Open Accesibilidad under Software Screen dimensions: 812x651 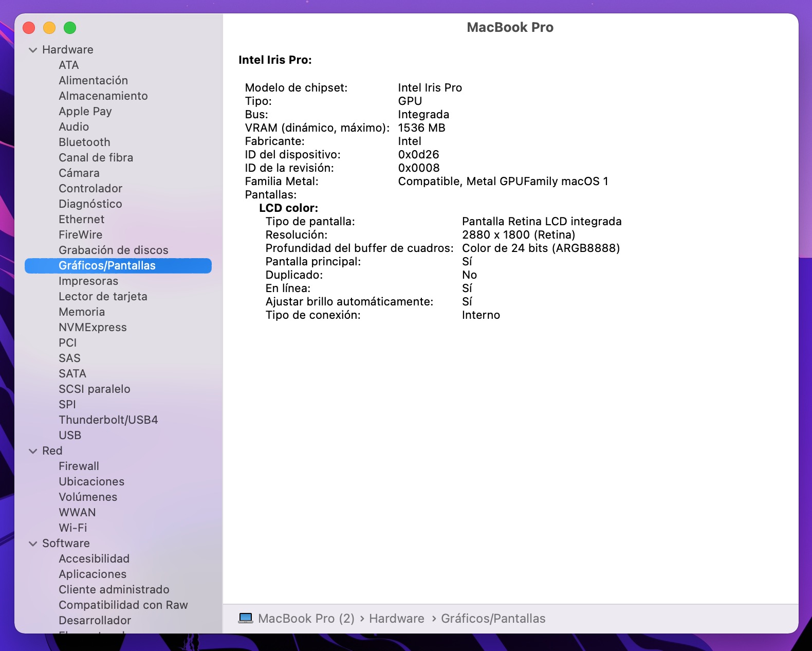pos(94,558)
